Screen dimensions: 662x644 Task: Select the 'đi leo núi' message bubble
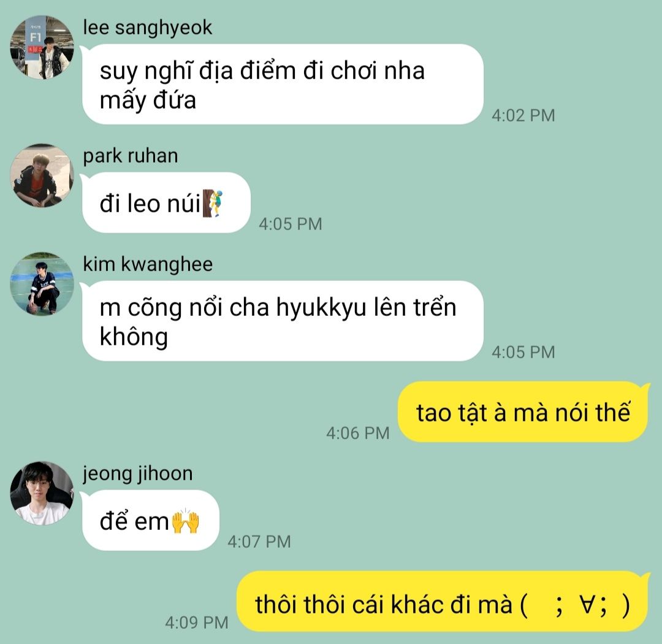(166, 202)
